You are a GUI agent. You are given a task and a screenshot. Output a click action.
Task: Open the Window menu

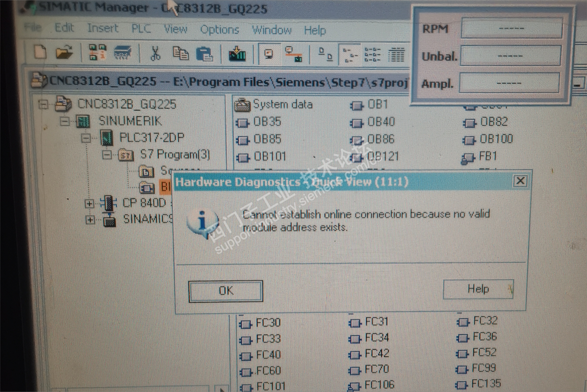[272, 30]
